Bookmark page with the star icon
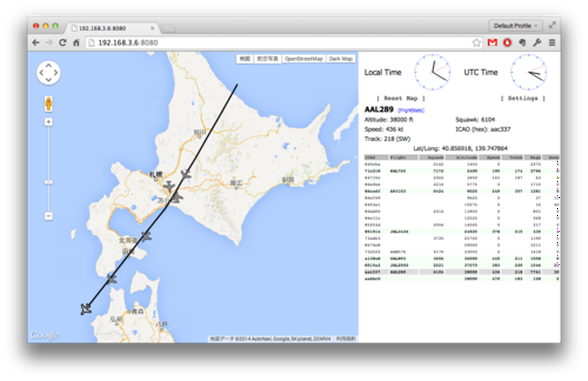The width and height of the screenshot is (588, 381). tap(476, 43)
